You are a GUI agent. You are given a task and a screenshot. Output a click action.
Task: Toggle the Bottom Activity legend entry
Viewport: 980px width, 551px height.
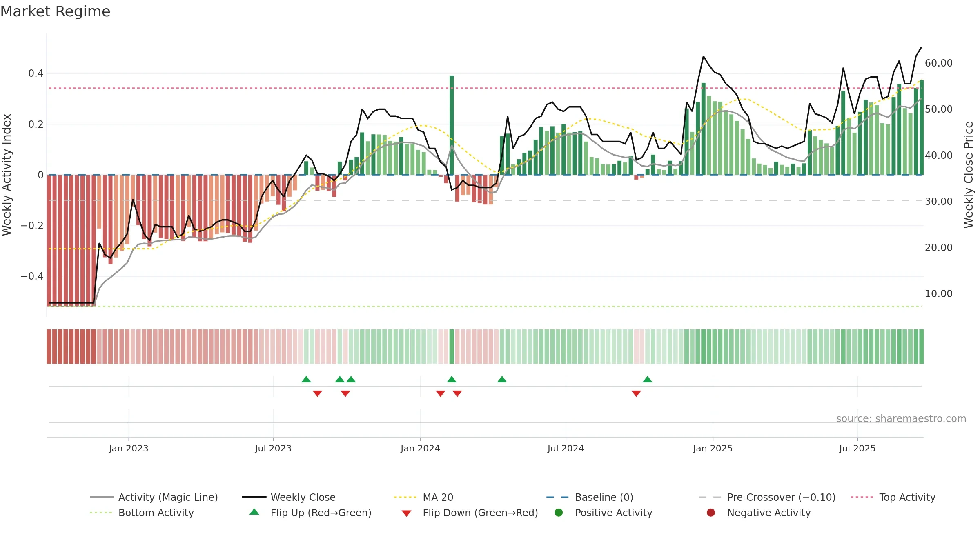coord(142,513)
